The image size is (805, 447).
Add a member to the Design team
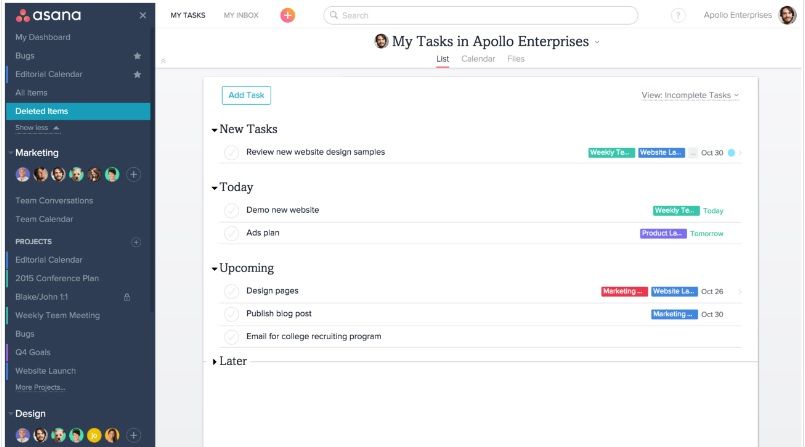134,435
